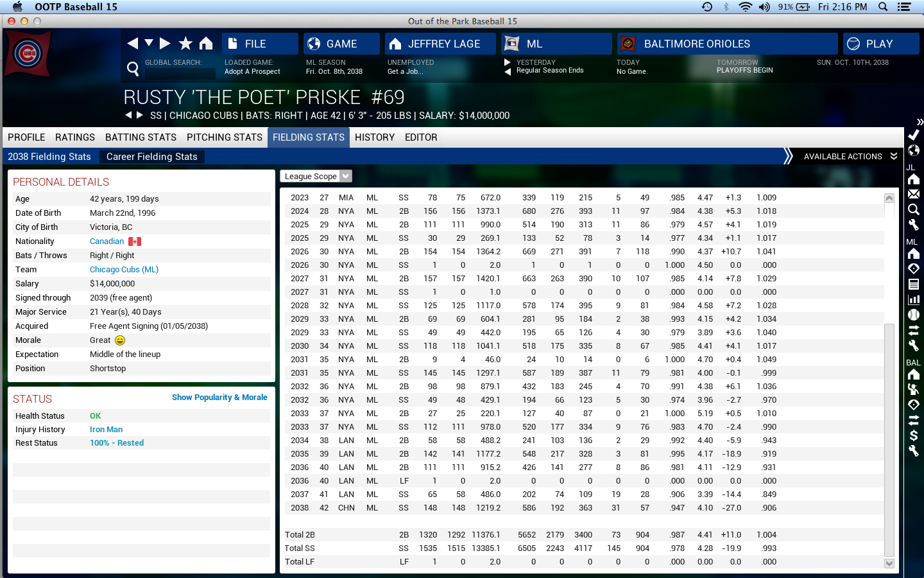The height and width of the screenshot is (578, 924).
Task: Click the baseball icon in the ML sidebar
Action: click(x=914, y=315)
